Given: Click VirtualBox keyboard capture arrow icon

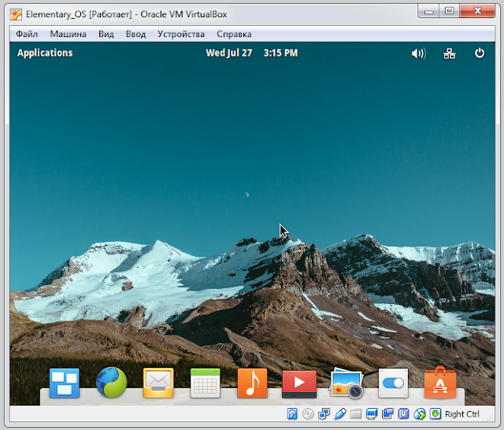Looking at the screenshot, I should tap(435, 414).
